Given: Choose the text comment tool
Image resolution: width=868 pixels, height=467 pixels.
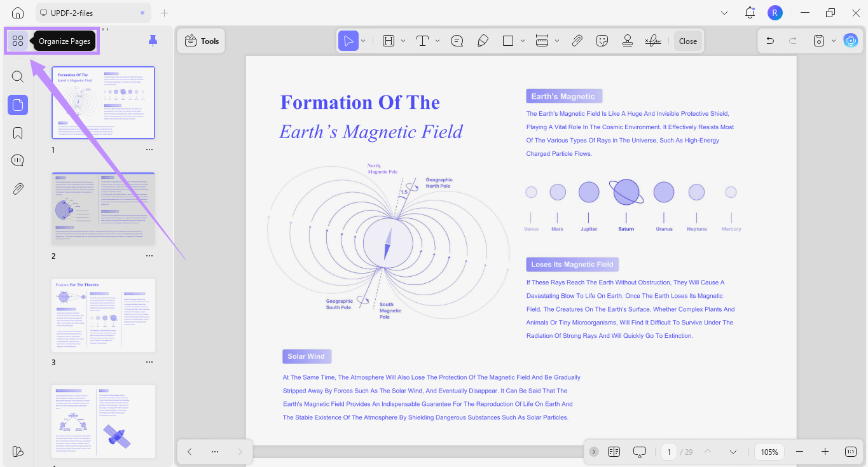Looking at the screenshot, I should tap(422, 41).
